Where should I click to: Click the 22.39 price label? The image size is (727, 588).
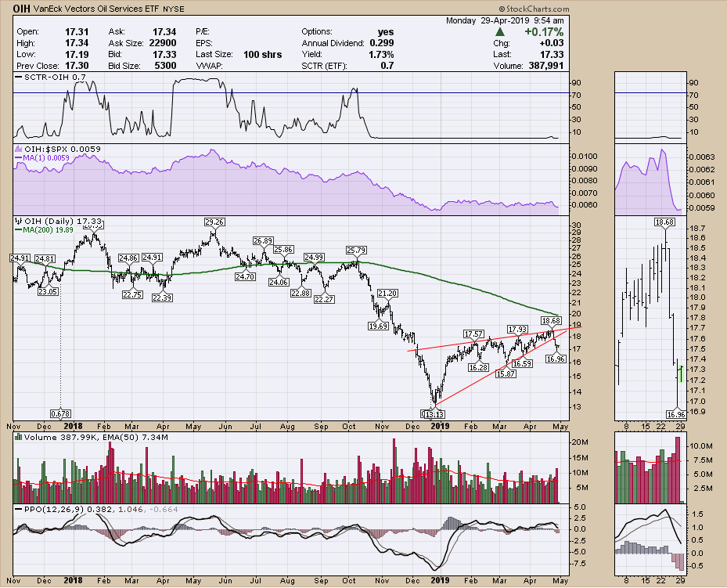point(162,298)
